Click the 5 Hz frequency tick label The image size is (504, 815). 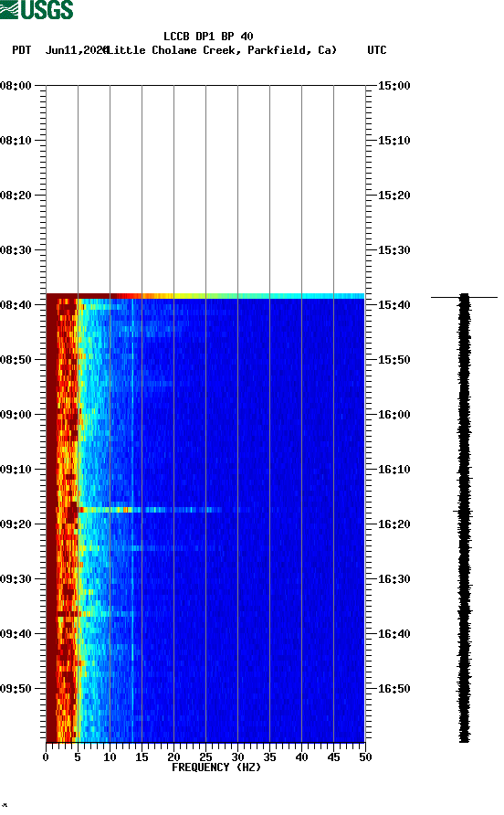click(78, 757)
